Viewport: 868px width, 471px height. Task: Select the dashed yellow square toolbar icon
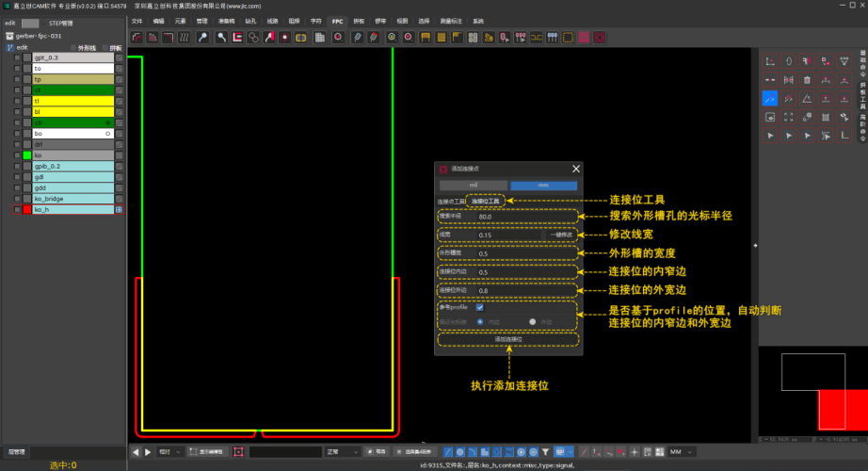[x=568, y=38]
